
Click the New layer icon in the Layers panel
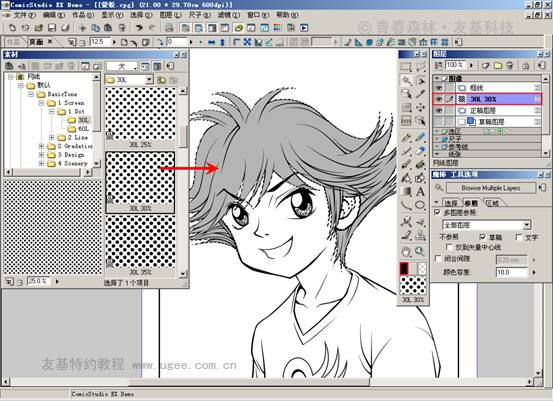click(x=486, y=65)
